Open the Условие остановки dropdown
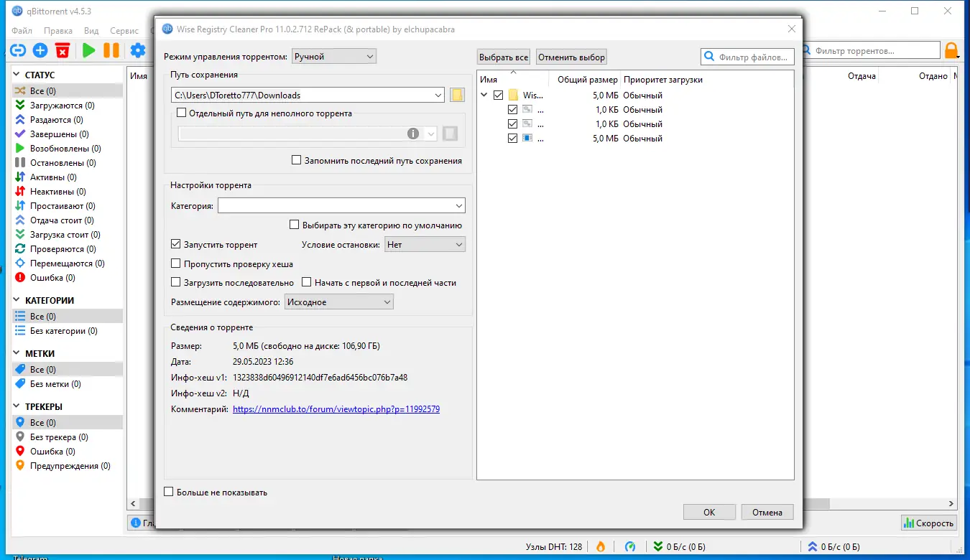 (425, 245)
